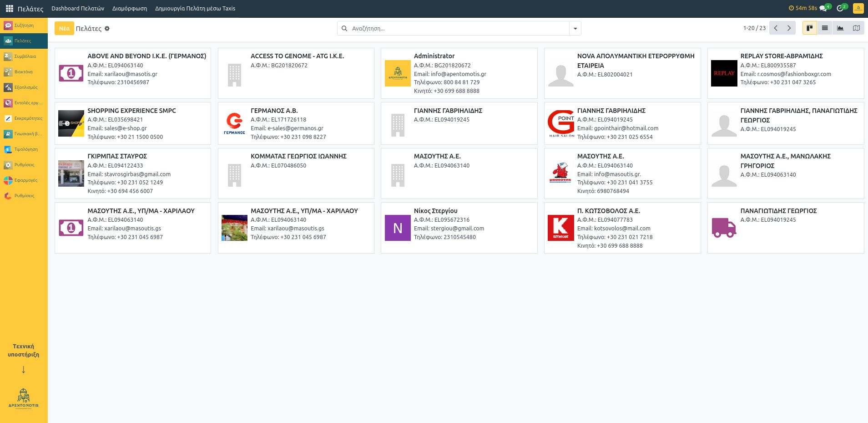Open Νίκος Στεργίου card
This screenshot has width=868, height=423.
pyautogui.click(x=459, y=228)
